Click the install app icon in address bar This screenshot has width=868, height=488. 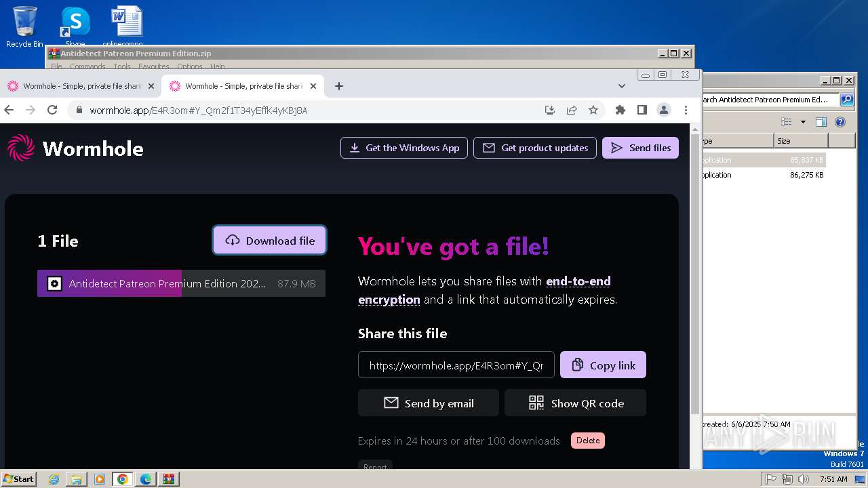[x=550, y=110]
